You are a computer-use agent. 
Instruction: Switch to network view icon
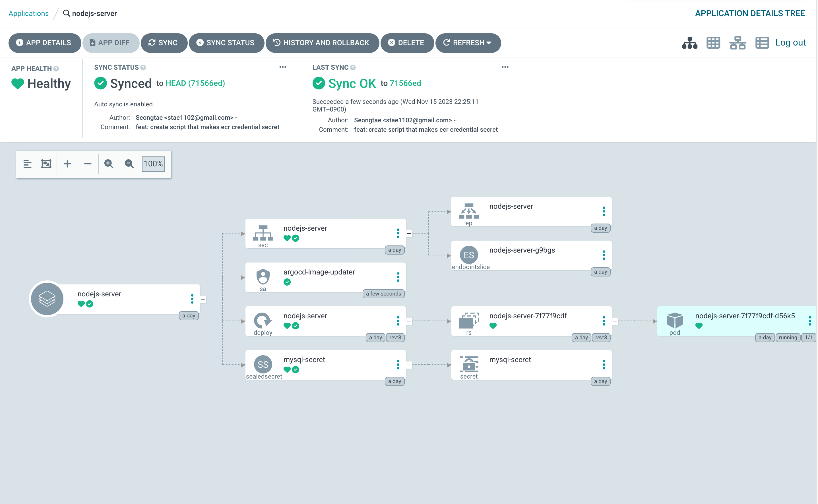coord(737,43)
